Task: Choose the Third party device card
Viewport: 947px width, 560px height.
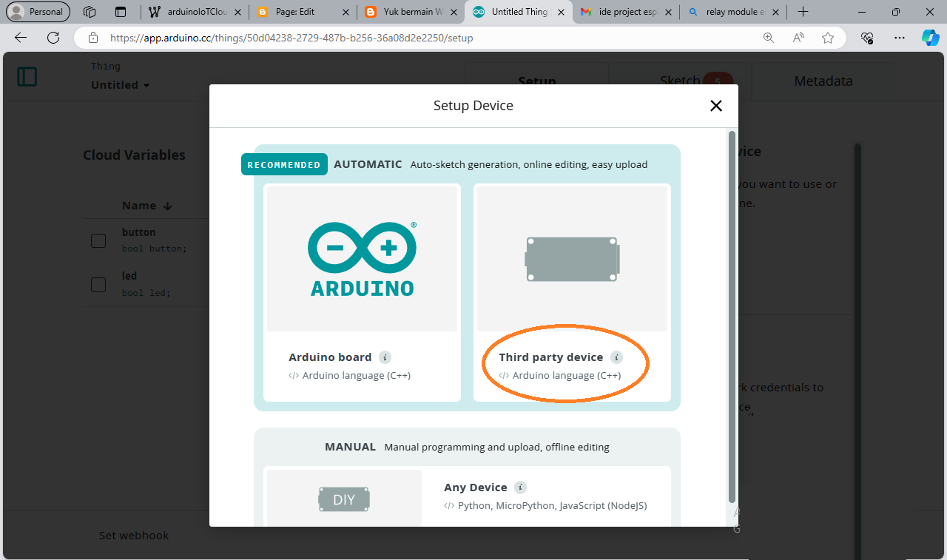Action: 572,292
